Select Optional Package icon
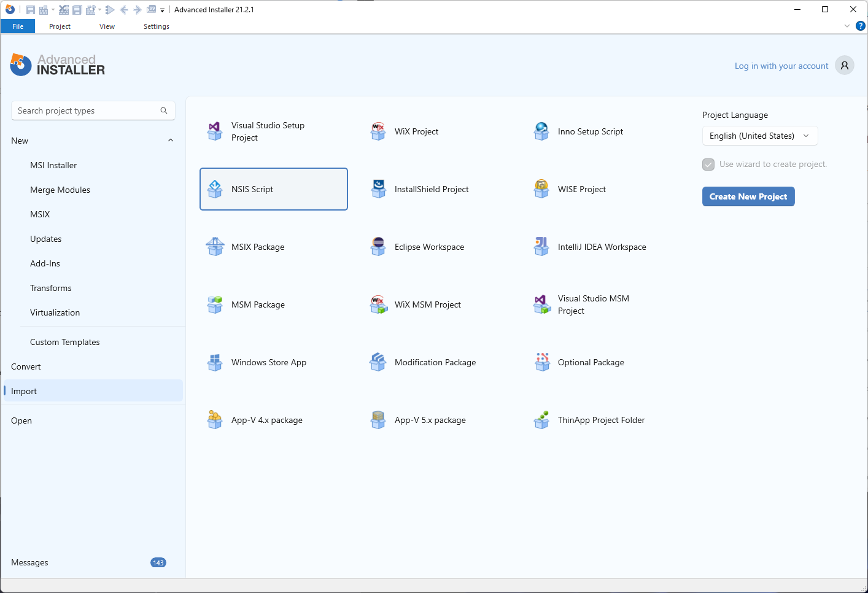Image resolution: width=868 pixels, height=593 pixels. pyautogui.click(x=541, y=362)
